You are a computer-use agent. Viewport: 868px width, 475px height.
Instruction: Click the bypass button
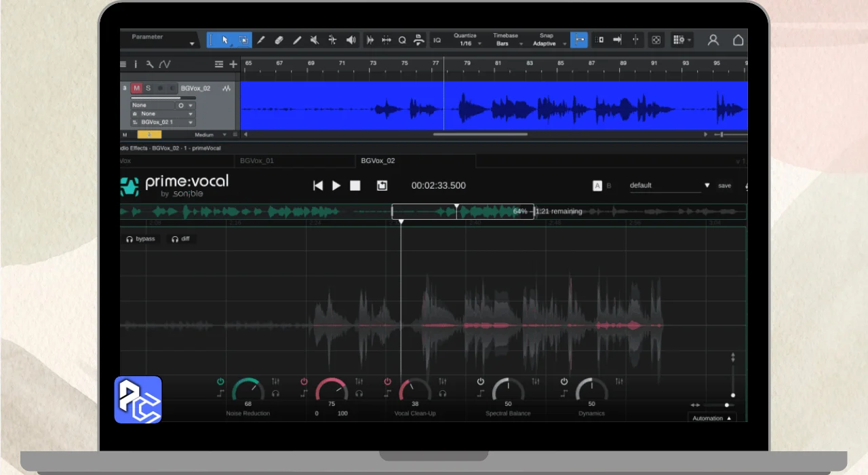140,239
